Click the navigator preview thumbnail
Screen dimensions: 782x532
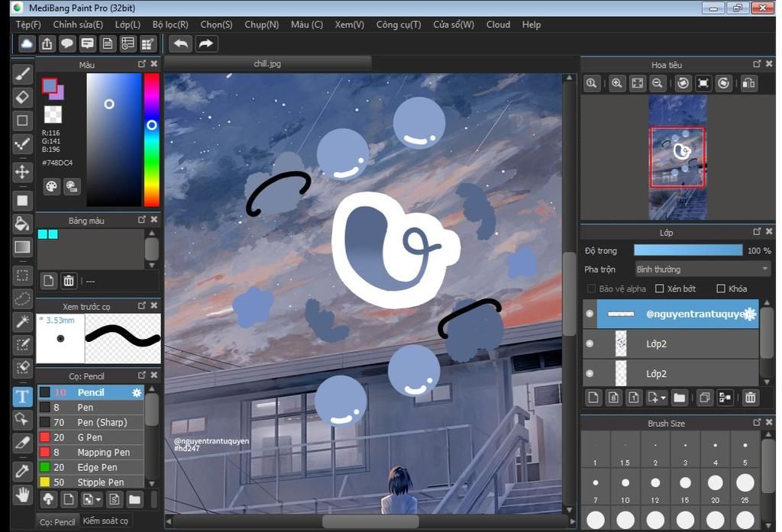[x=677, y=157]
